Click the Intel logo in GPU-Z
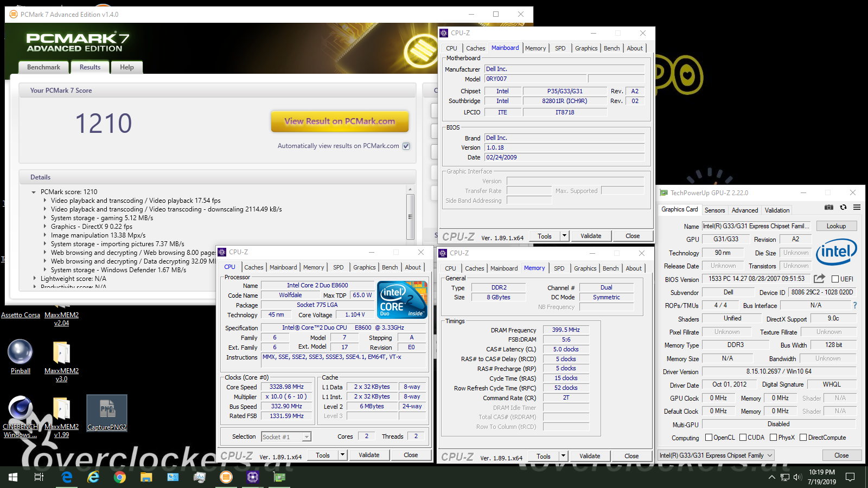Viewport: 868px width, 488px height. pyautogui.click(x=836, y=252)
